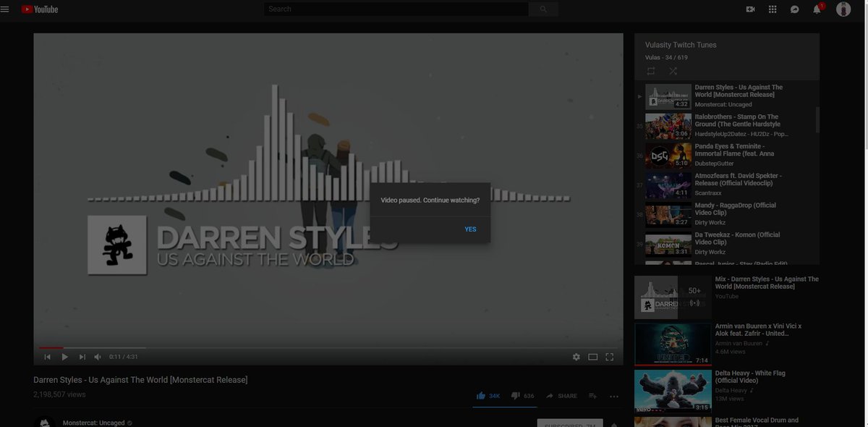Viewport: 868px width, 427px height.
Task: Open Best Female Vocal Drum and Bass Mix
Action: tap(727, 421)
